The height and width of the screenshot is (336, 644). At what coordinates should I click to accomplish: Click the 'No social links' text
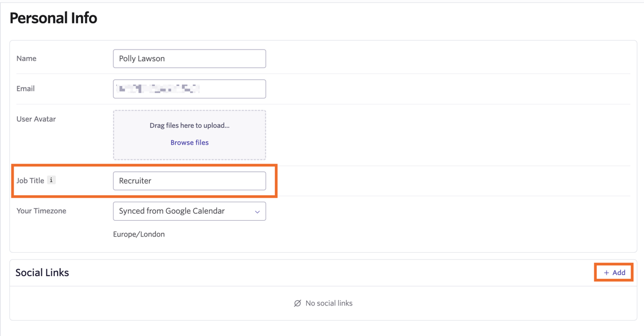point(329,303)
